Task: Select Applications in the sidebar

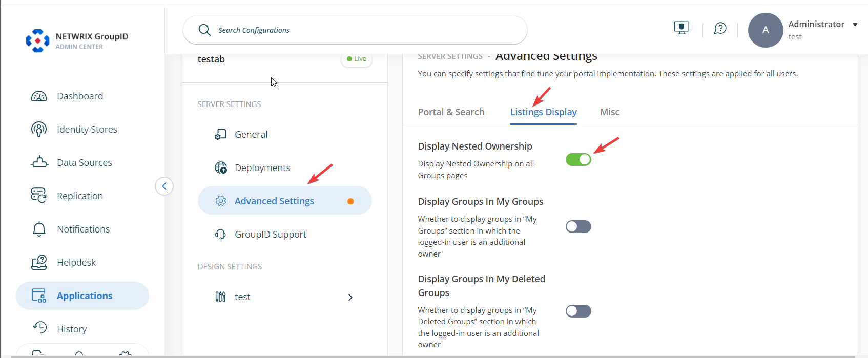Action: click(x=82, y=296)
